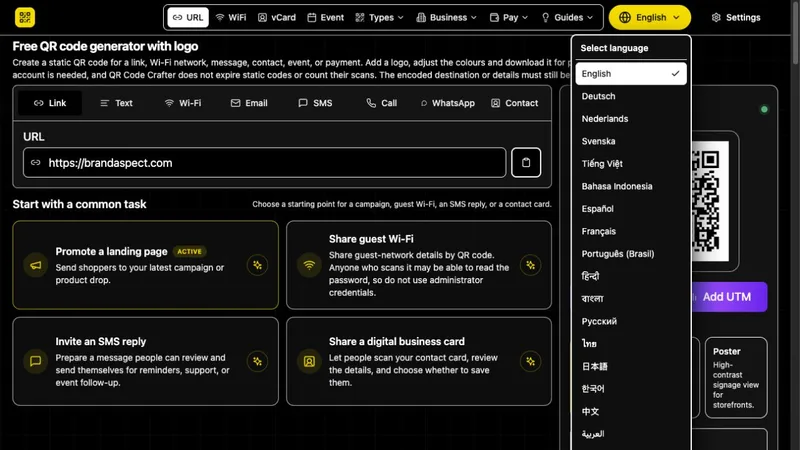Click the link icon in Link tab

(x=38, y=103)
